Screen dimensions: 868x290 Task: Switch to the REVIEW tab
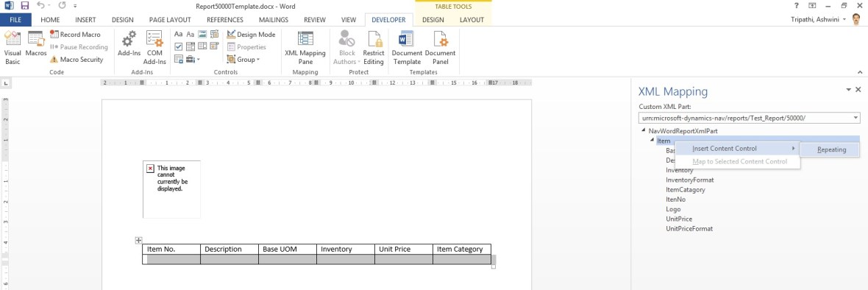pos(315,20)
